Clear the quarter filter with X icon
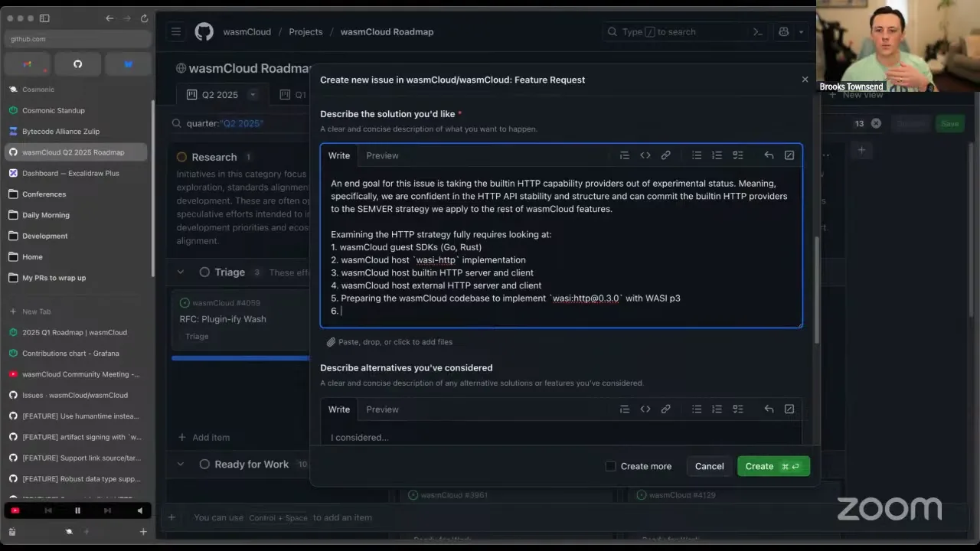Screen dimensions: 980x551 pos(876,123)
